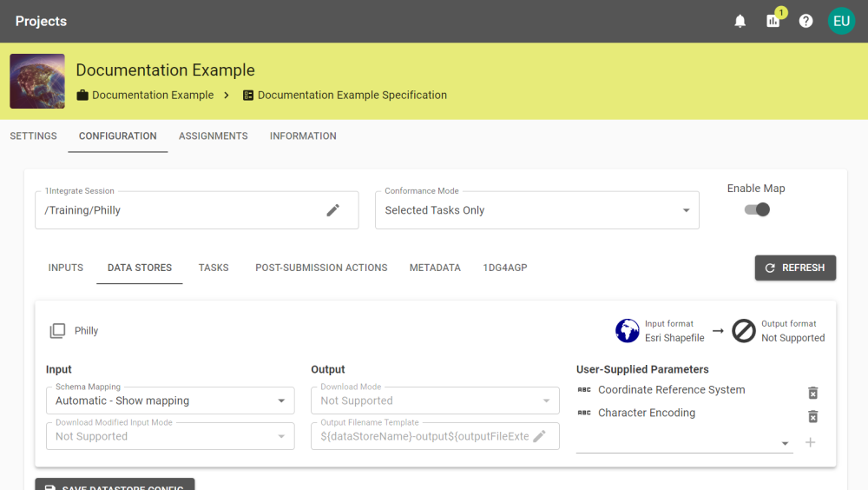The height and width of the screenshot is (490, 868).
Task: Click the Philly data store name
Action: click(x=86, y=331)
